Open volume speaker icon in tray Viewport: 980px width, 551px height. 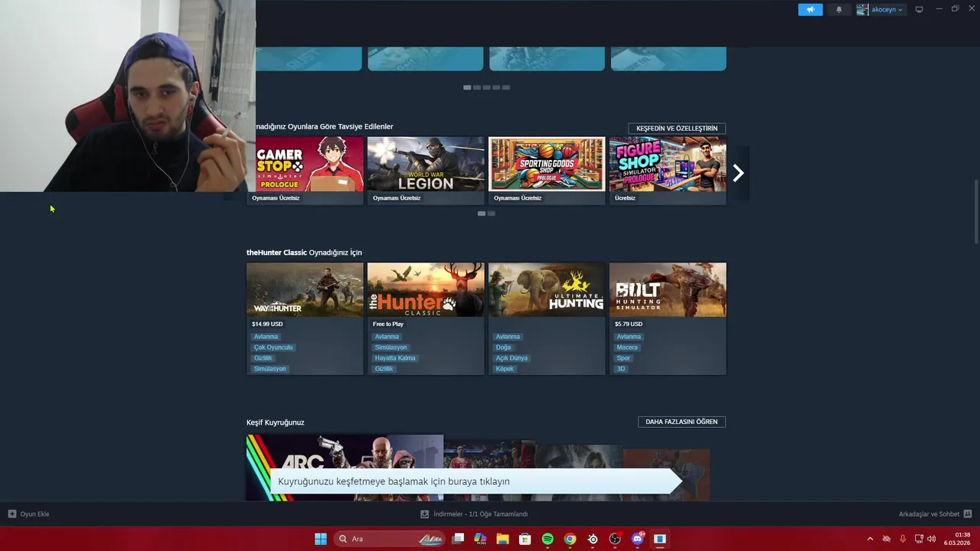932,539
